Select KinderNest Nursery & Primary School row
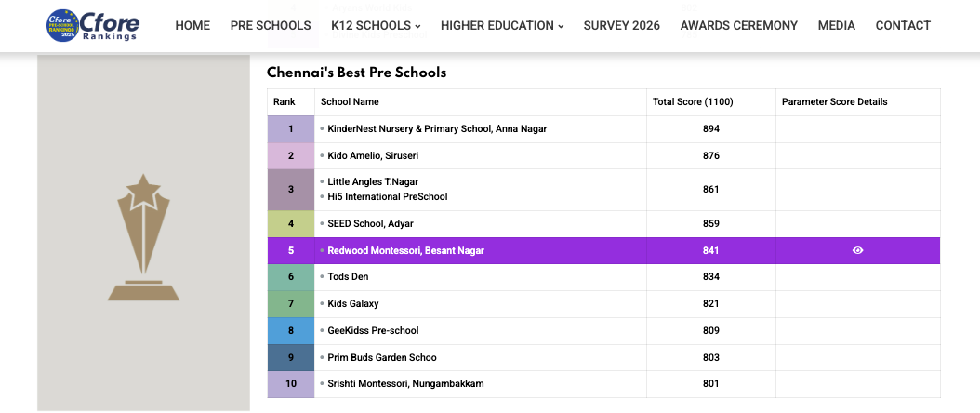The image size is (980, 413). pyautogui.click(x=437, y=129)
